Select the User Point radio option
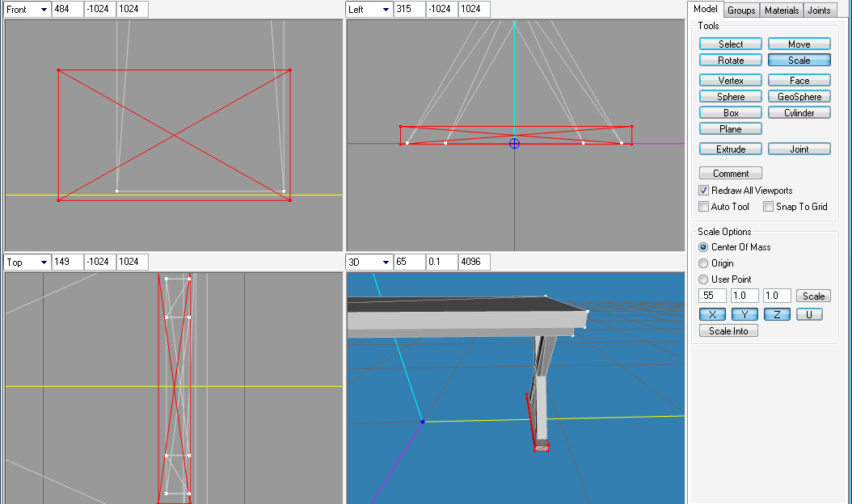The image size is (852, 504). pyautogui.click(x=703, y=279)
